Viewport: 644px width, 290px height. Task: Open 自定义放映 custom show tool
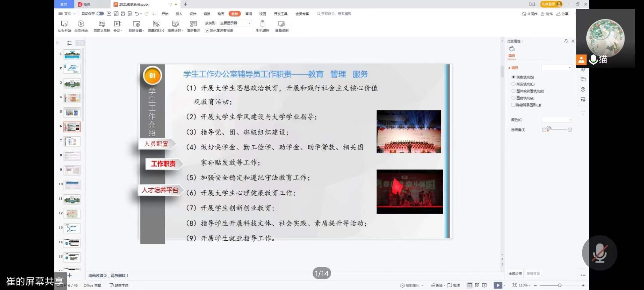click(102, 24)
